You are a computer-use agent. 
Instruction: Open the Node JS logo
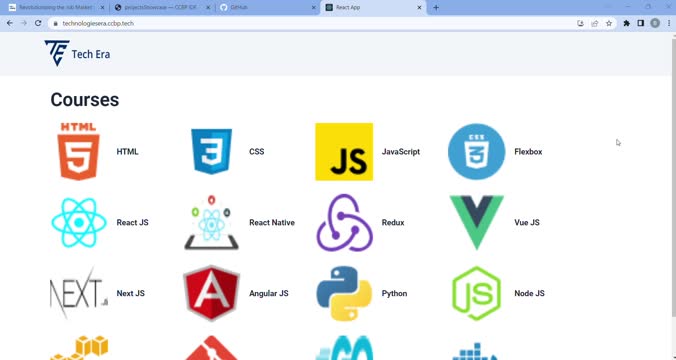[x=476, y=293]
